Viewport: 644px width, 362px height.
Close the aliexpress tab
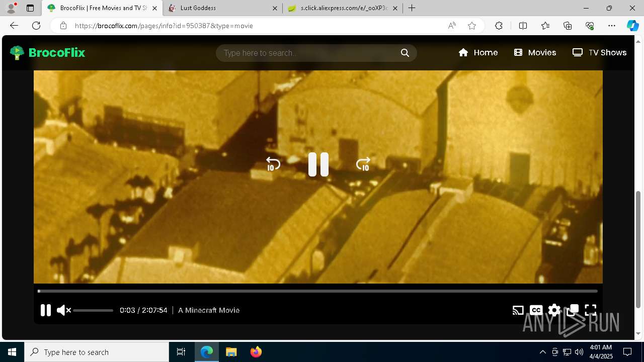395,8
